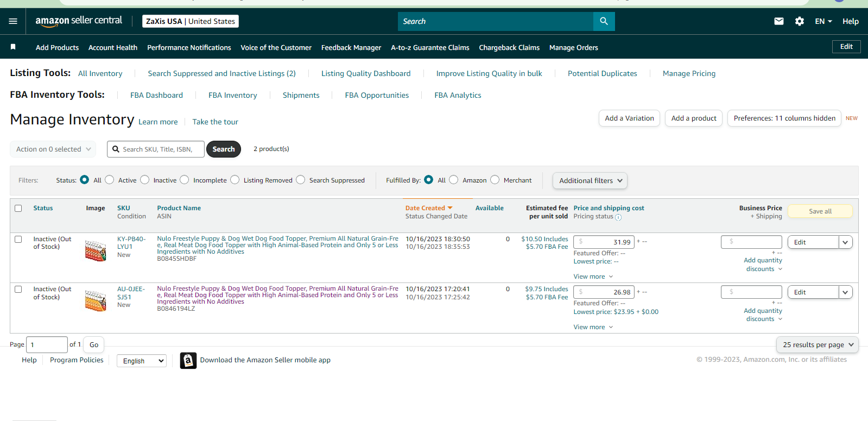Click the Pricing status info icon
868x421 pixels.
618,217
